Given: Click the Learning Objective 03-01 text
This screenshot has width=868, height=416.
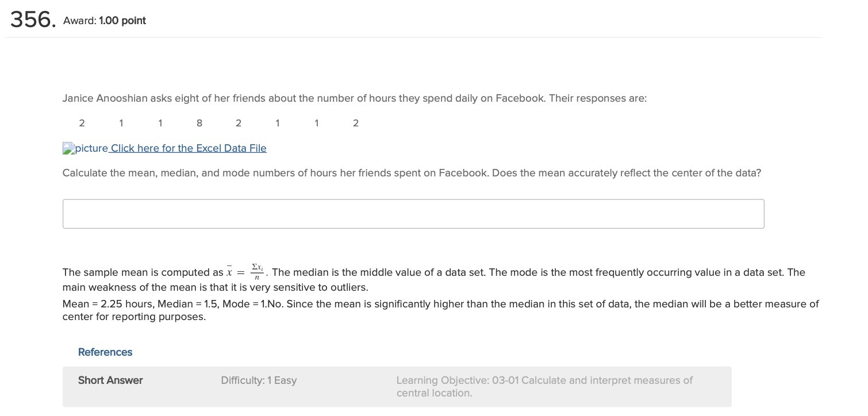Looking at the screenshot, I should coord(544,387).
